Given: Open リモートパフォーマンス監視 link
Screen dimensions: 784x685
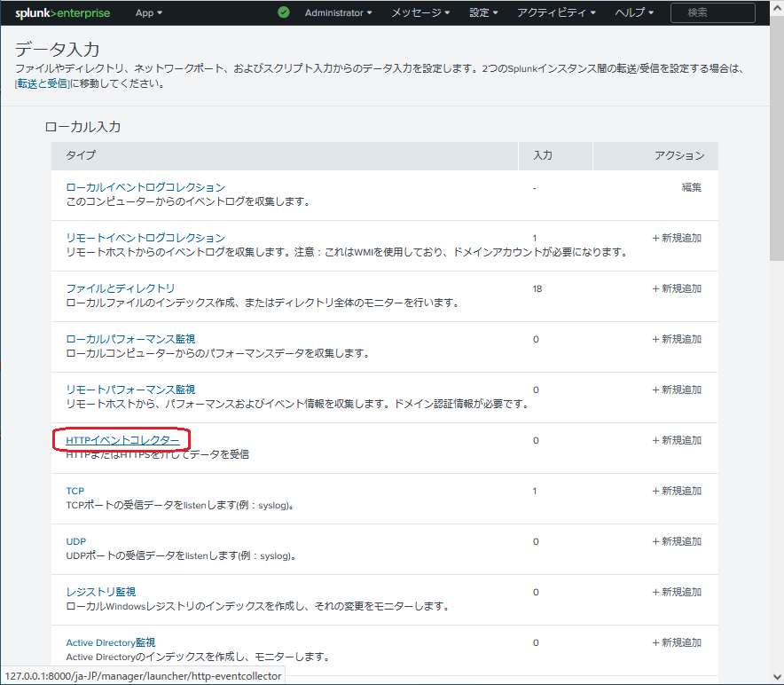Looking at the screenshot, I should (130, 390).
